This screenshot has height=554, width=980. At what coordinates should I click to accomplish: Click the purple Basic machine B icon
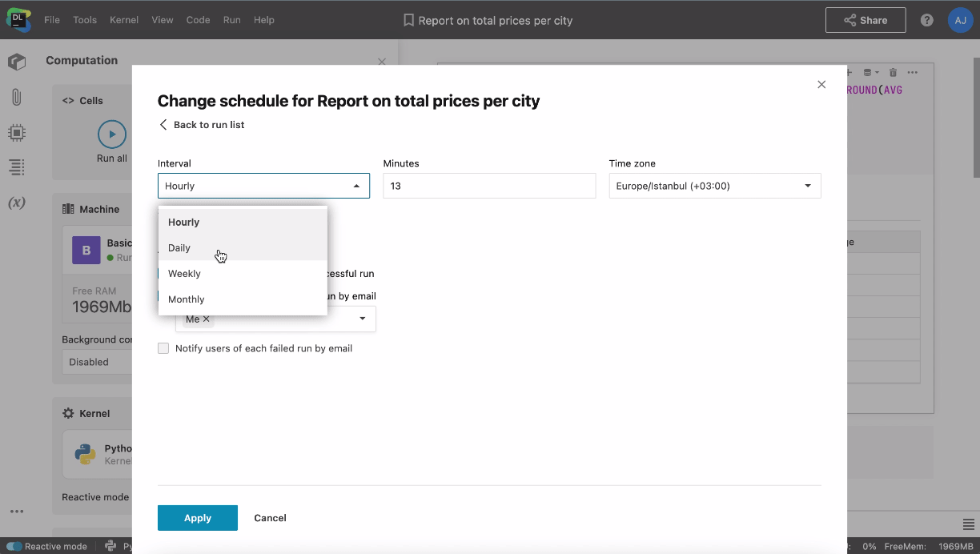point(86,250)
